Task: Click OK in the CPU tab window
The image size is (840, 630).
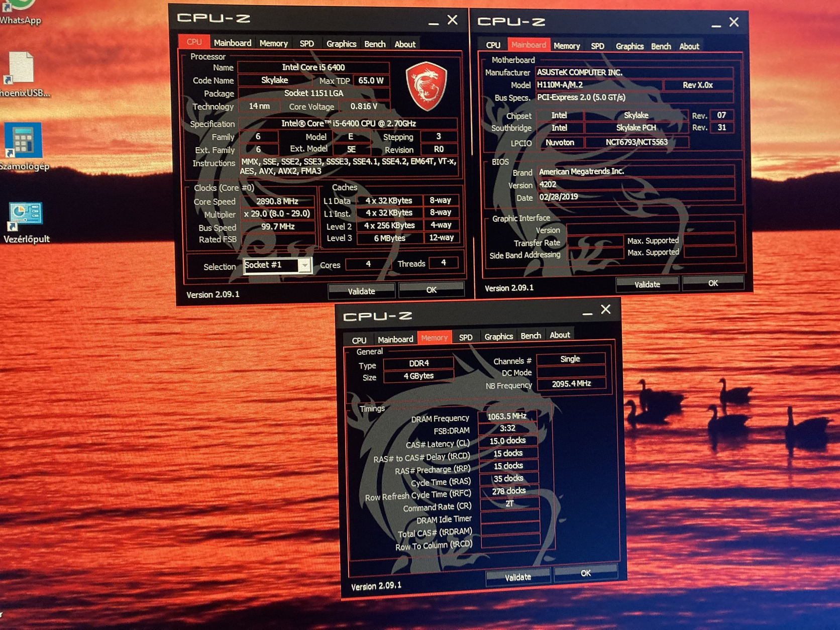Action: 431,290
